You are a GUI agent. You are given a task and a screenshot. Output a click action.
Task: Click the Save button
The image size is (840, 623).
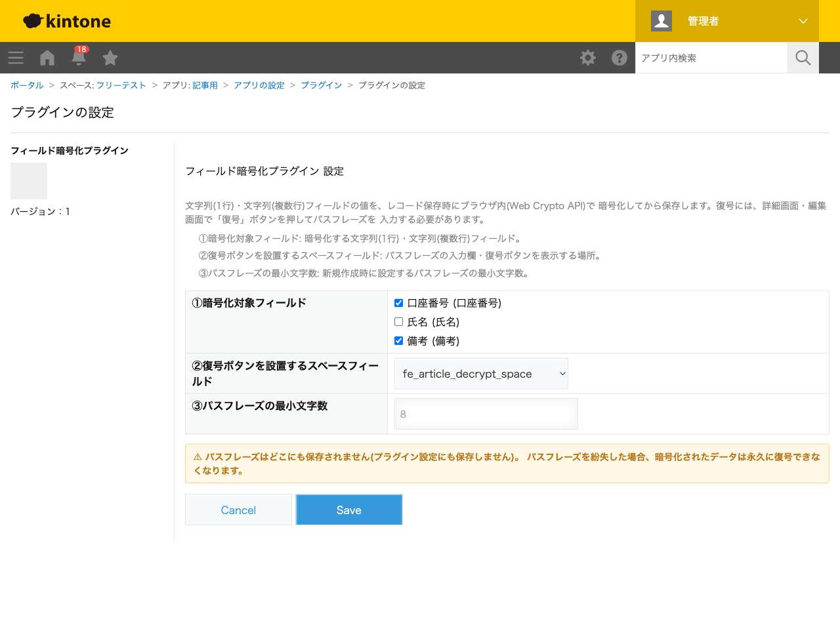click(349, 510)
